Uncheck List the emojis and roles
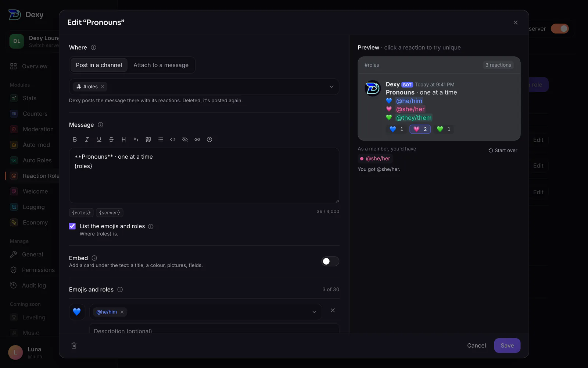The width and height of the screenshot is (588, 368). pos(72,226)
